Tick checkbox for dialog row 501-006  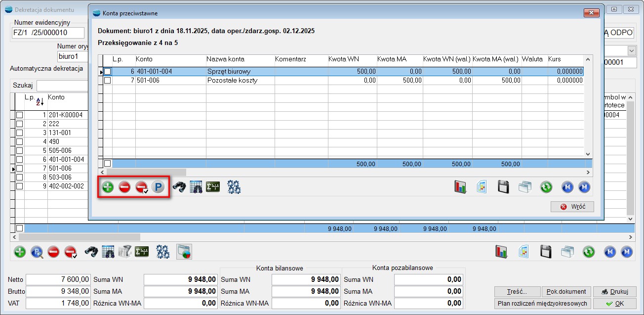click(x=107, y=80)
